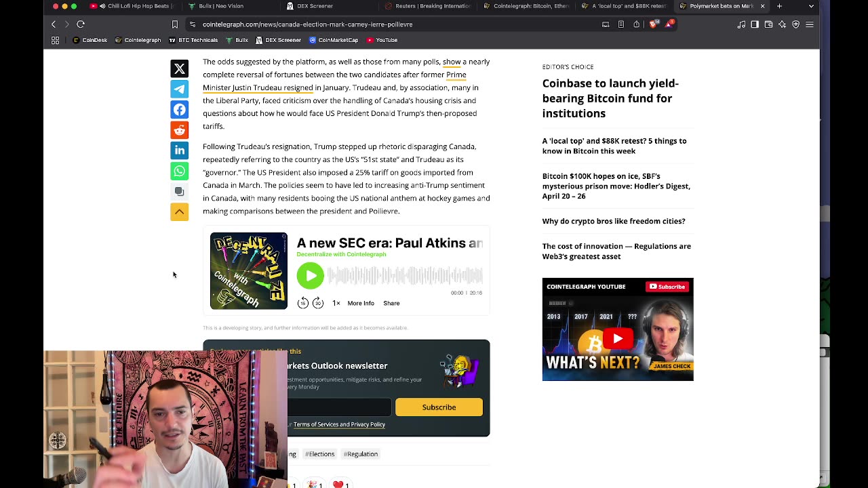Open browser hamburger menu
Image resolution: width=868 pixels, height=488 pixels.
tap(809, 24)
